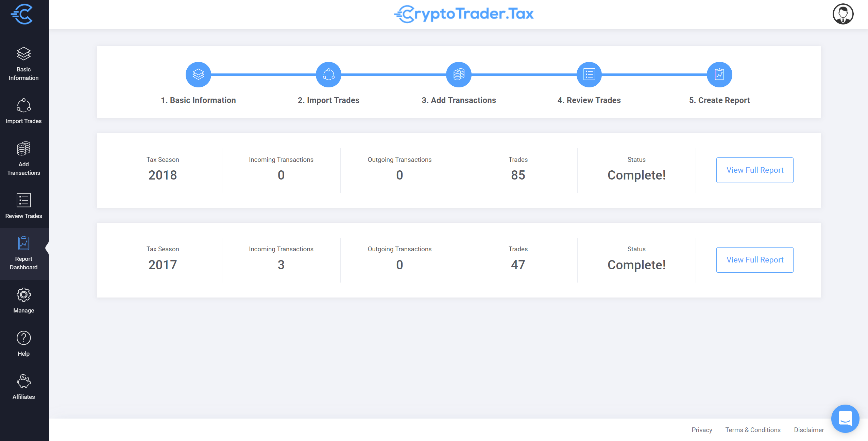Screen dimensions: 868x441
Task: Click the user profile avatar icon
Action: coord(843,14)
